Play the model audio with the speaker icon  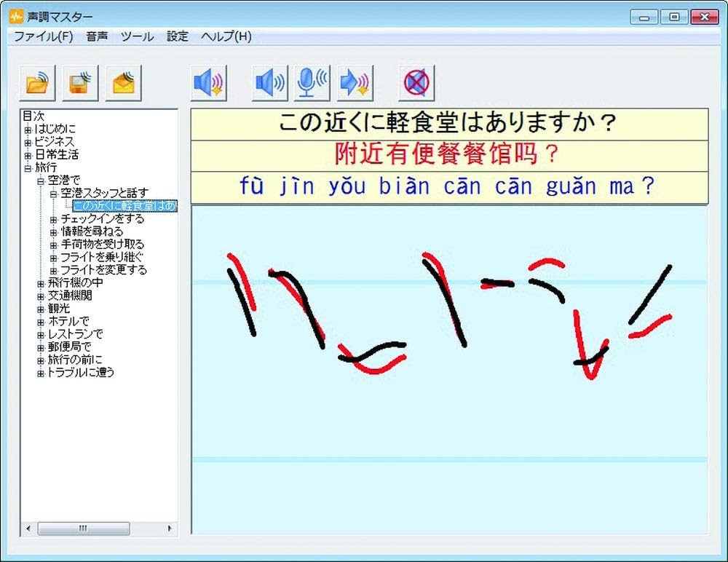(x=208, y=82)
